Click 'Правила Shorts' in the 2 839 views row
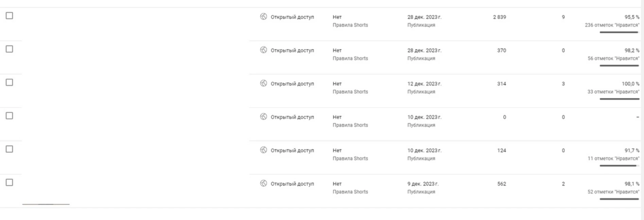Screen dimensions: 644x220 tap(350, 25)
